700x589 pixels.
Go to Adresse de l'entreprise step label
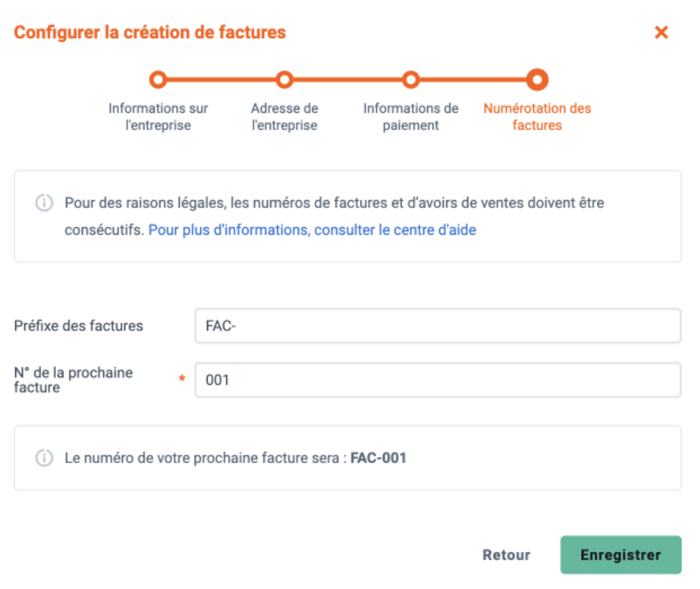pos(285,117)
